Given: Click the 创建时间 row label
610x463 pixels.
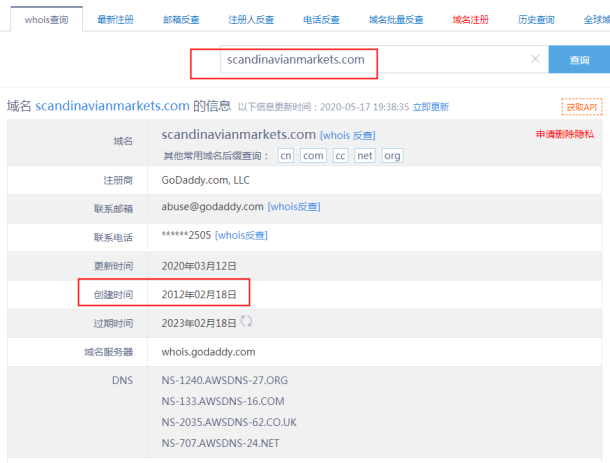Looking at the screenshot, I should [113, 295].
